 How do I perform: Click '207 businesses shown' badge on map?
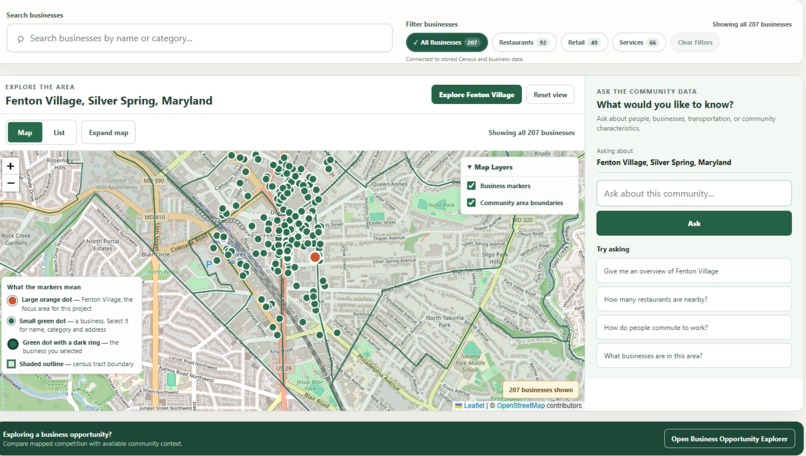pyautogui.click(x=541, y=390)
